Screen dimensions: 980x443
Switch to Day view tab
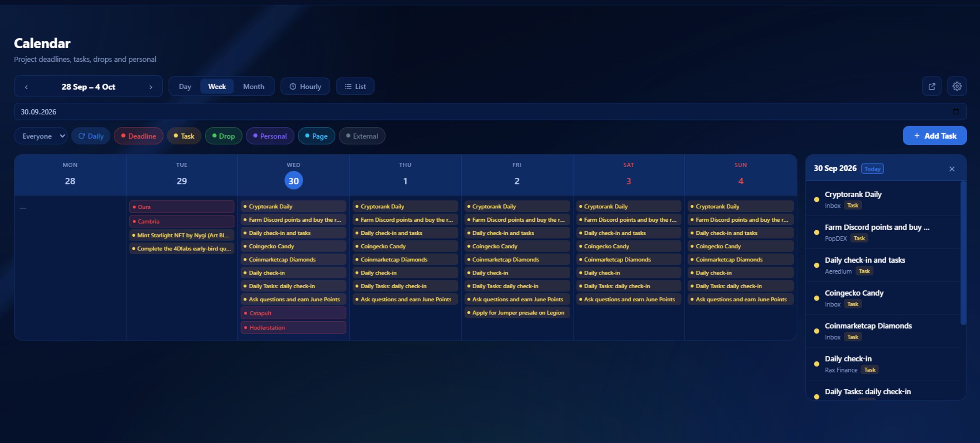click(x=185, y=87)
